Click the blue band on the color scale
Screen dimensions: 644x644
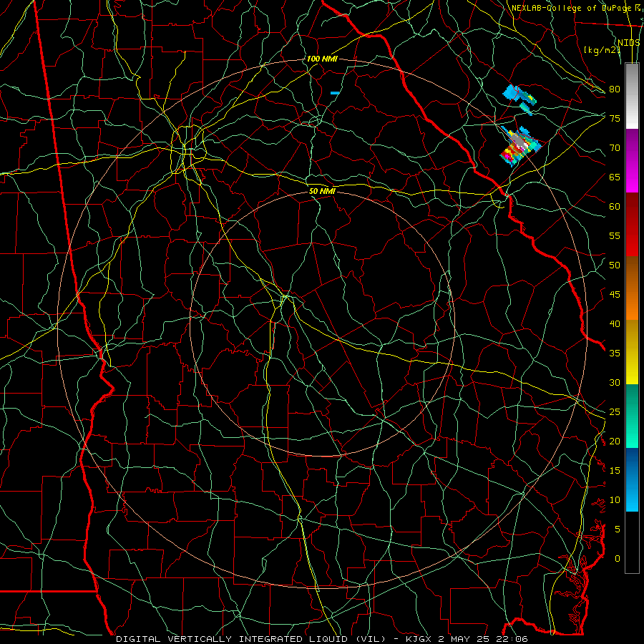click(632, 479)
